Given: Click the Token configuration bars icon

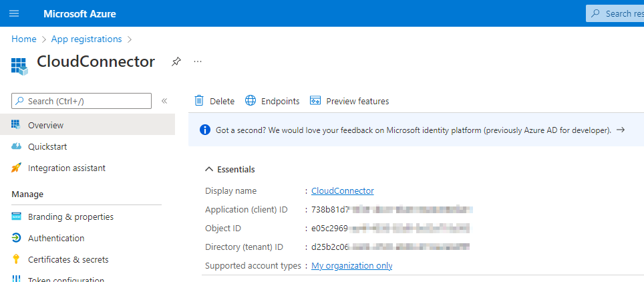Looking at the screenshot, I should 16,279.
